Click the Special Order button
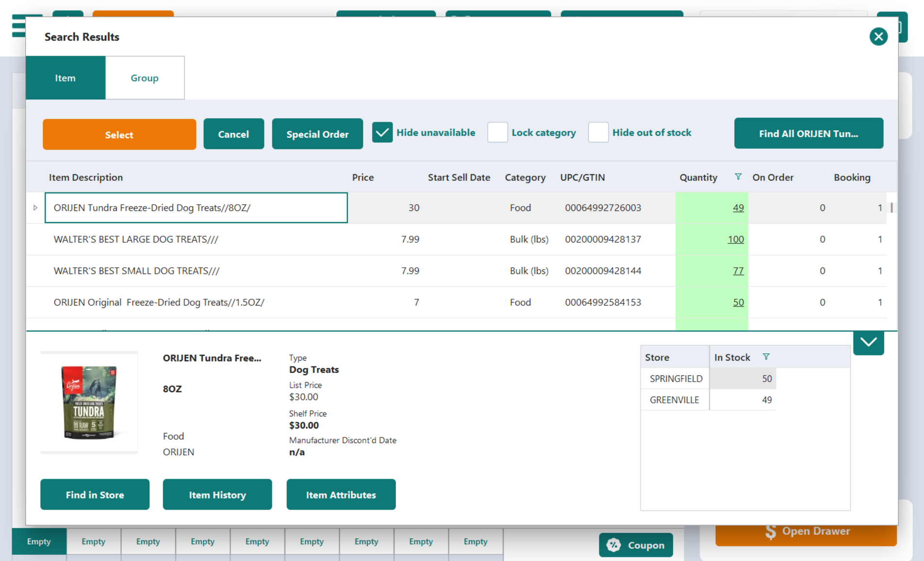Image resolution: width=924 pixels, height=561 pixels. 317,134
